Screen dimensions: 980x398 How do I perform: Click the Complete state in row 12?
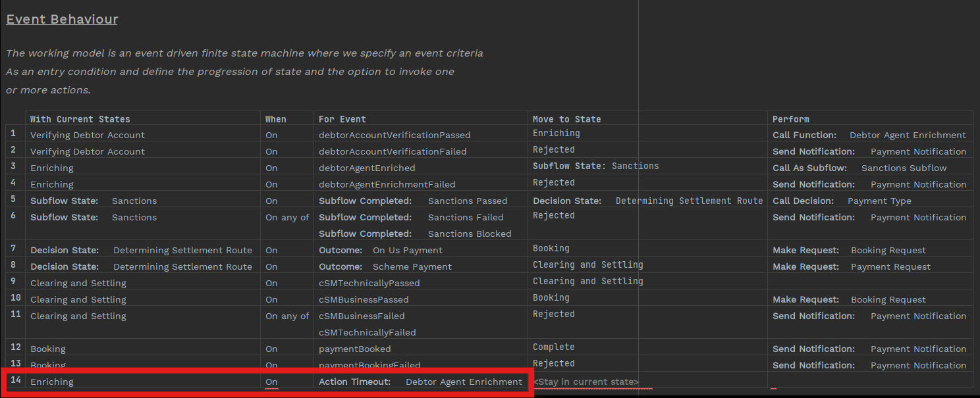click(x=553, y=347)
